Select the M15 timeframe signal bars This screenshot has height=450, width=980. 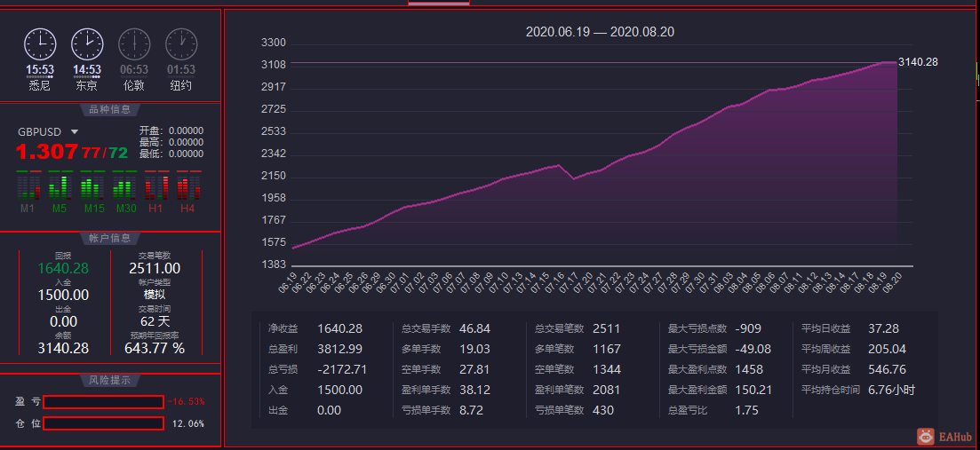coord(92,186)
